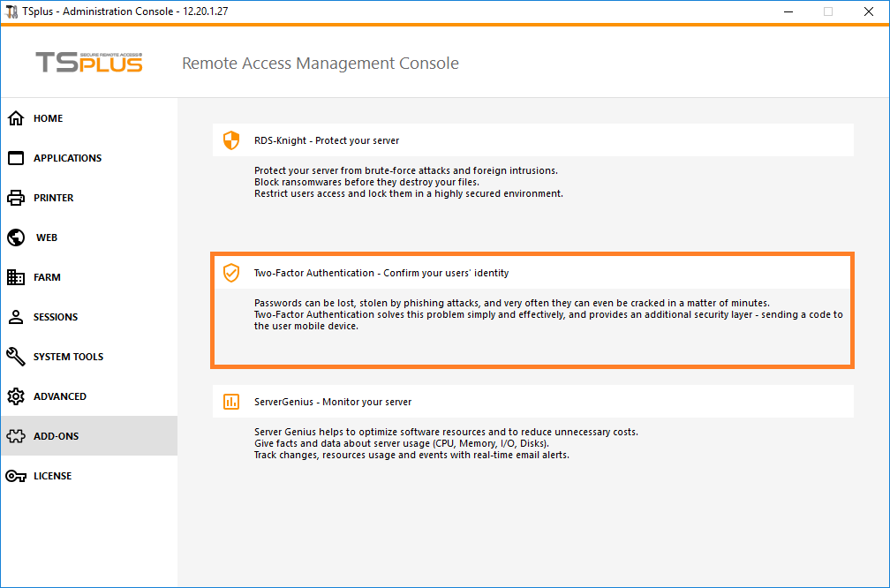The image size is (890, 588).
Task: Click the RDS-Knight shield icon
Action: point(231,139)
